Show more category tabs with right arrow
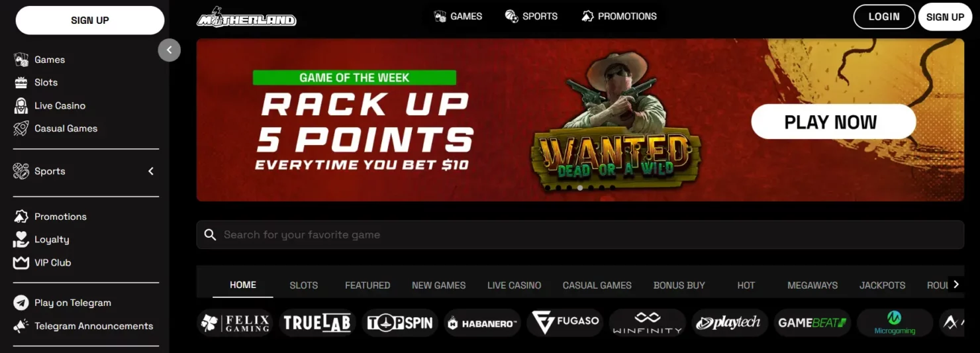 tap(955, 284)
